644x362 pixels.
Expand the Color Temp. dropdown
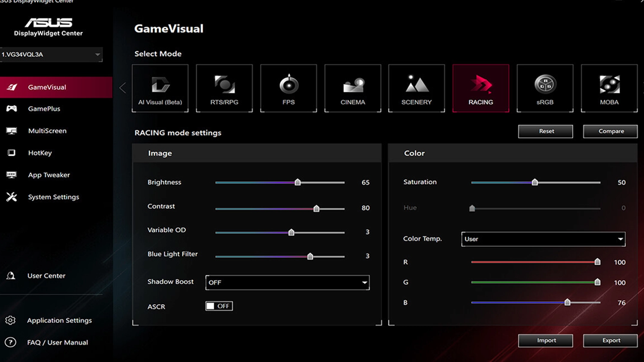point(543,239)
